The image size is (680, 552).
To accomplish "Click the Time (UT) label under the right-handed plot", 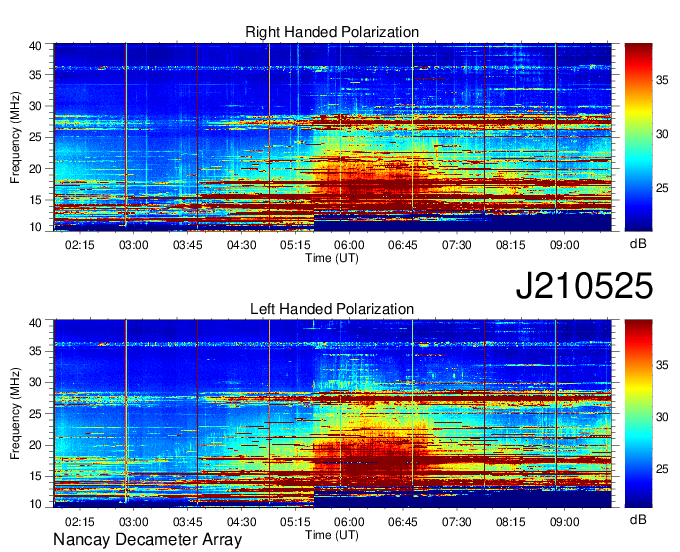I will coord(332,258).
